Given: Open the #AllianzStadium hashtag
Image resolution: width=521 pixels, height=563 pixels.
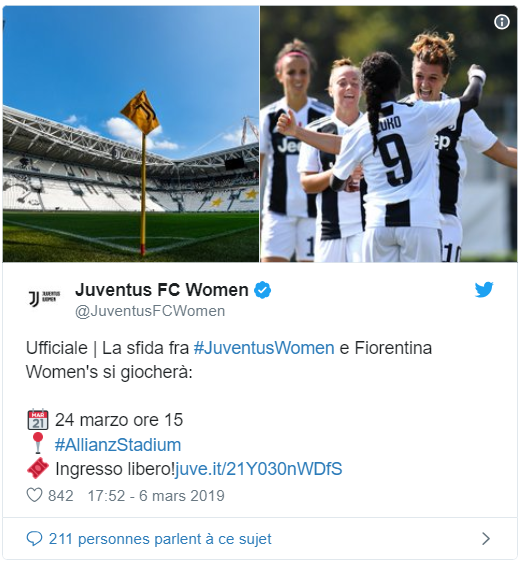Looking at the screenshot, I should click(x=118, y=445).
